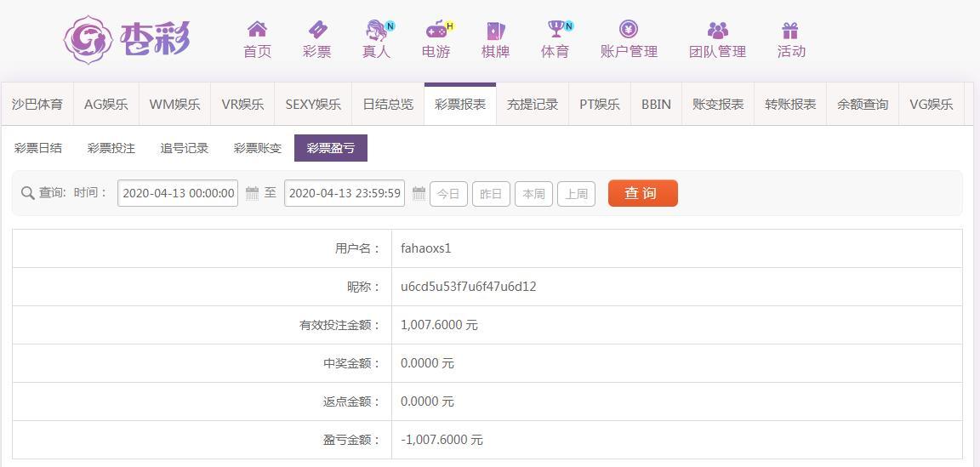Open the 彩票日结 sub-tab
Screen dimensions: 980x467
(38, 148)
